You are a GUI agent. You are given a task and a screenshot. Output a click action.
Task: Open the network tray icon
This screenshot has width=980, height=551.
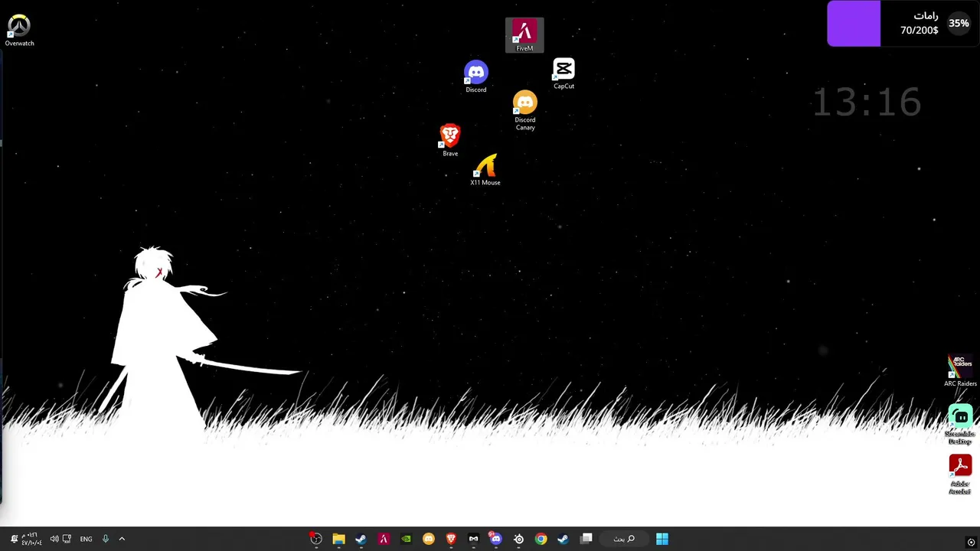(67, 539)
